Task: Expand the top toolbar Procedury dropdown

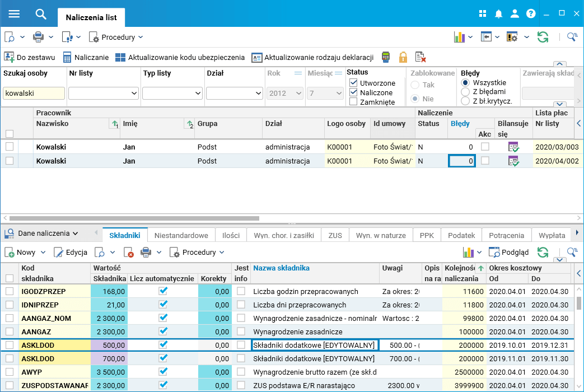Action: [x=141, y=37]
